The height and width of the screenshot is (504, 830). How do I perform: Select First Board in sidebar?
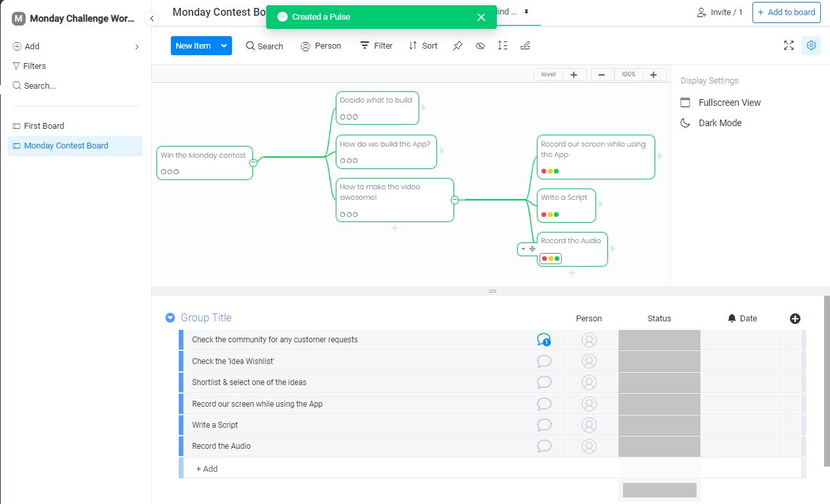[x=44, y=126]
